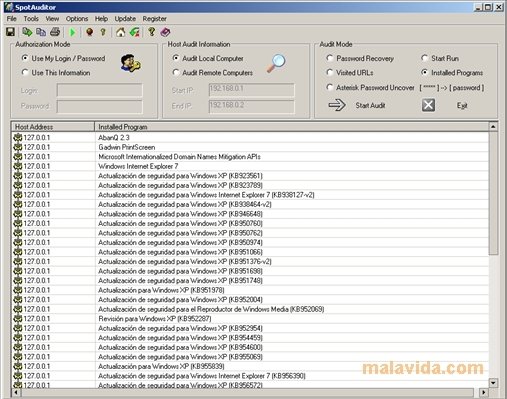Screen dimensions: 507x399
Task: Open the Options menu
Action: point(77,19)
